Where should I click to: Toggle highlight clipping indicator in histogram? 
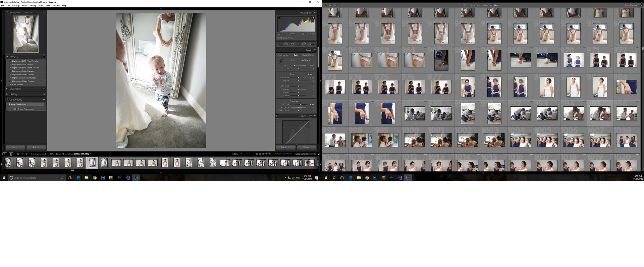[314, 18]
